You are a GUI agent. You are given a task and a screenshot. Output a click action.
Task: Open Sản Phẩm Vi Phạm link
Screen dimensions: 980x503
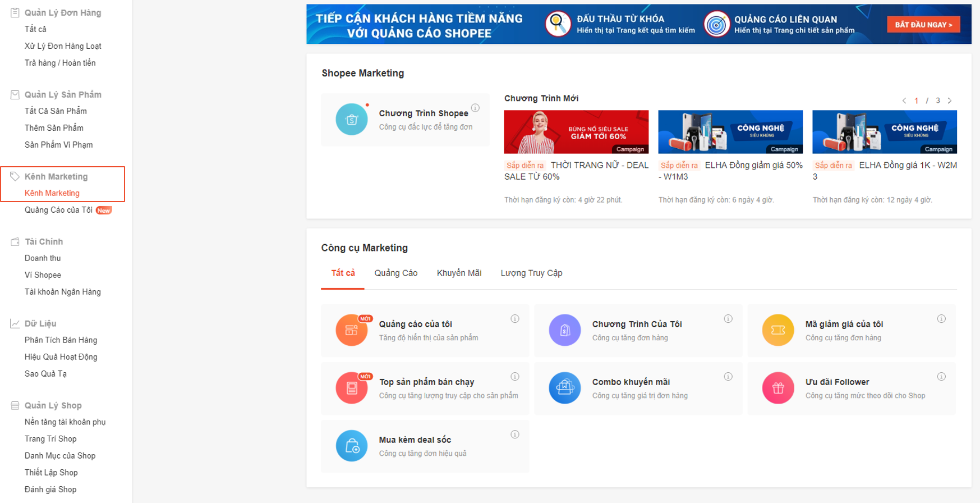click(59, 145)
